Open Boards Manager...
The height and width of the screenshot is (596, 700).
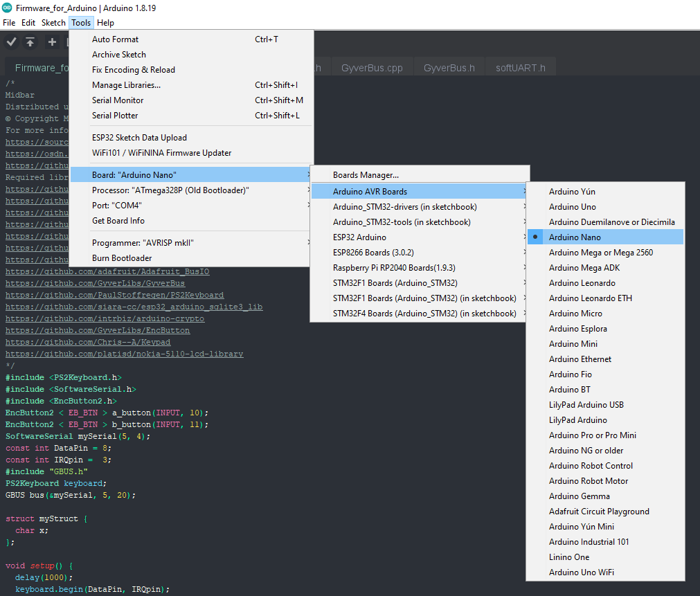[x=420, y=175]
